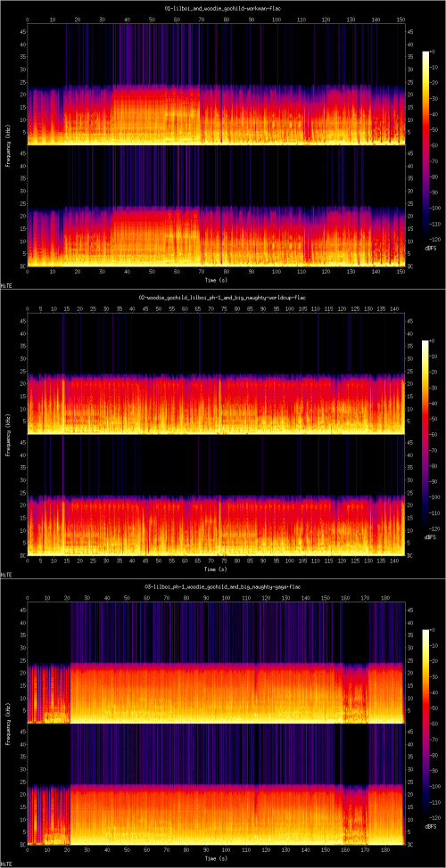This screenshot has height=868, width=446.
Task: Click the workman left-channel spectrogram plot
Action: click(x=216, y=84)
